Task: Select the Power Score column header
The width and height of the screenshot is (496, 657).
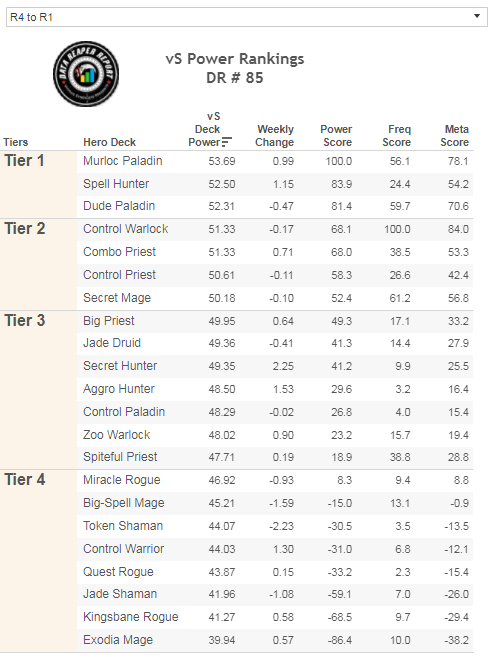Action: [337, 136]
